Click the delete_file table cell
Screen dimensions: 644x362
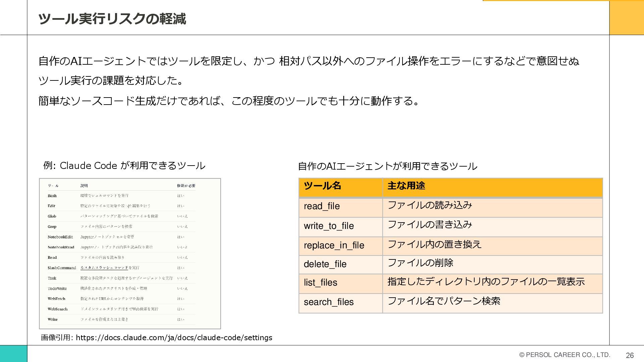tap(325, 264)
